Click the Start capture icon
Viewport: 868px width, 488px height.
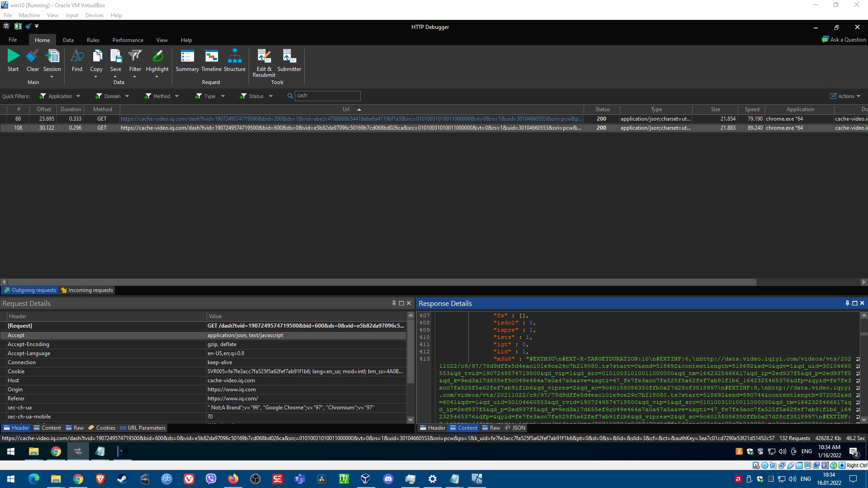13,56
